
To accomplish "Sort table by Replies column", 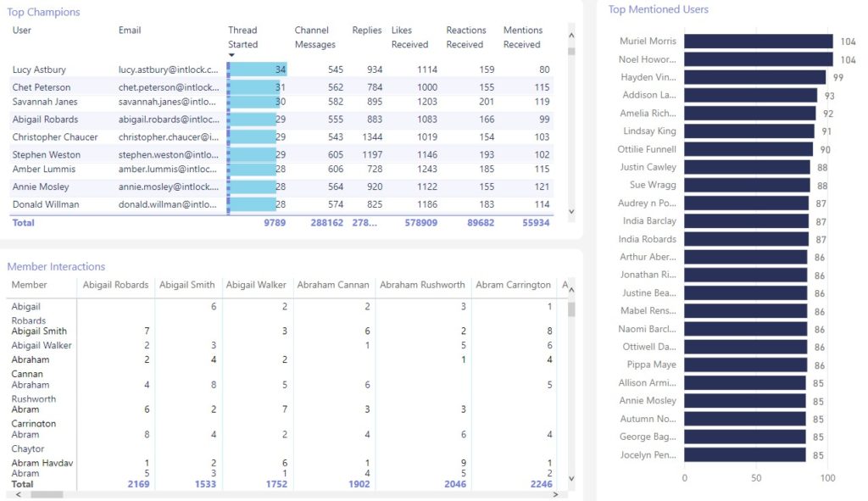I will coord(366,30).
